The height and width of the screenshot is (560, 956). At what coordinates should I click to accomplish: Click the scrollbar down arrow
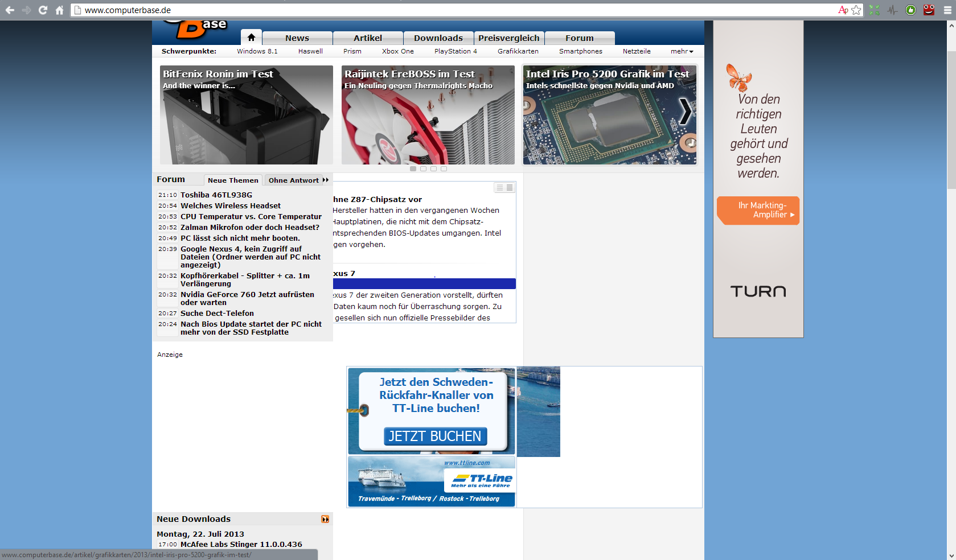951,555
